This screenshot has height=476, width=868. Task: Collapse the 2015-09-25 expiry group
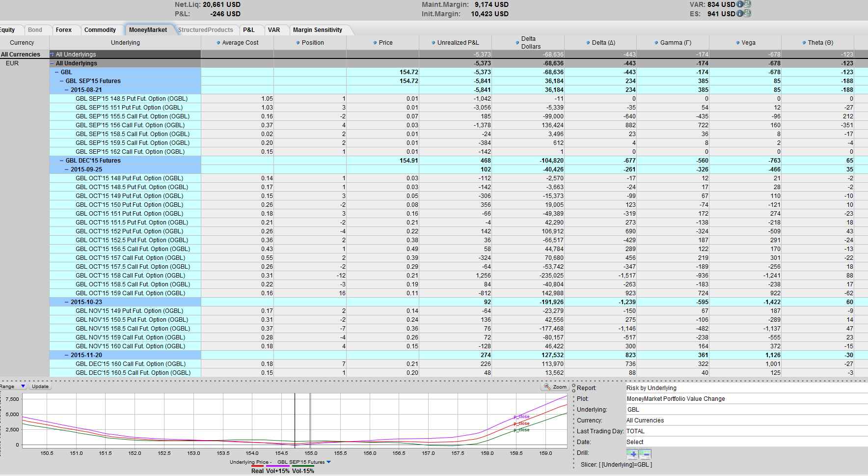click(x=67, y=169)
